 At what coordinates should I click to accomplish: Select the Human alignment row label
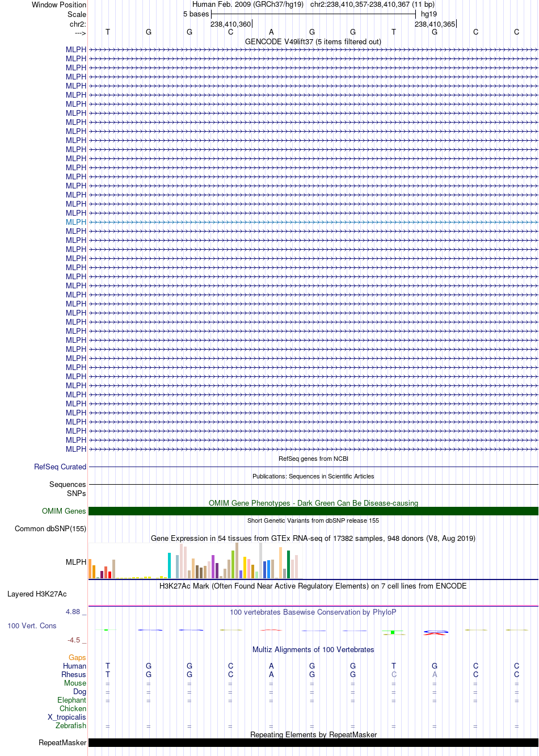[x=74, y=666]
